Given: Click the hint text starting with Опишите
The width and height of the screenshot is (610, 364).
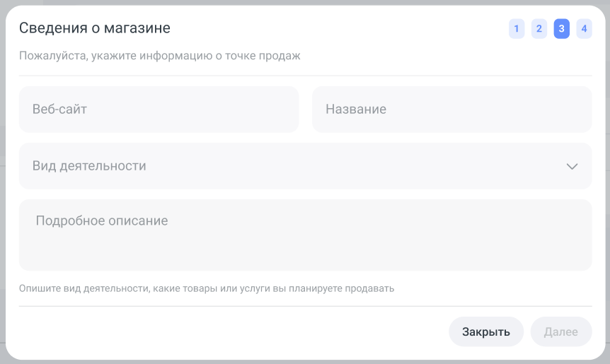Looking at the screenshot, I should point(207,288).
